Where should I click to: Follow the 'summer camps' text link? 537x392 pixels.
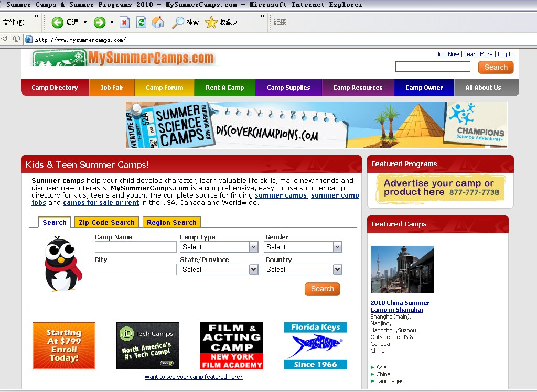point(281,195)
